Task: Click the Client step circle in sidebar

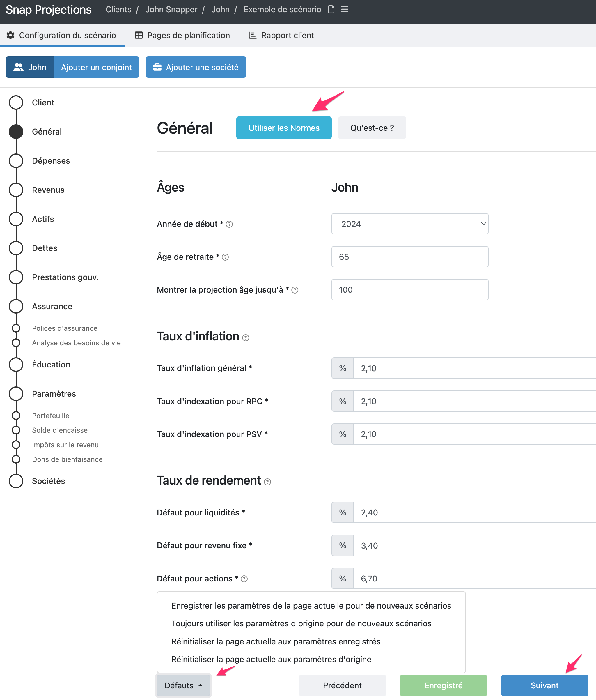Action: 16,102
